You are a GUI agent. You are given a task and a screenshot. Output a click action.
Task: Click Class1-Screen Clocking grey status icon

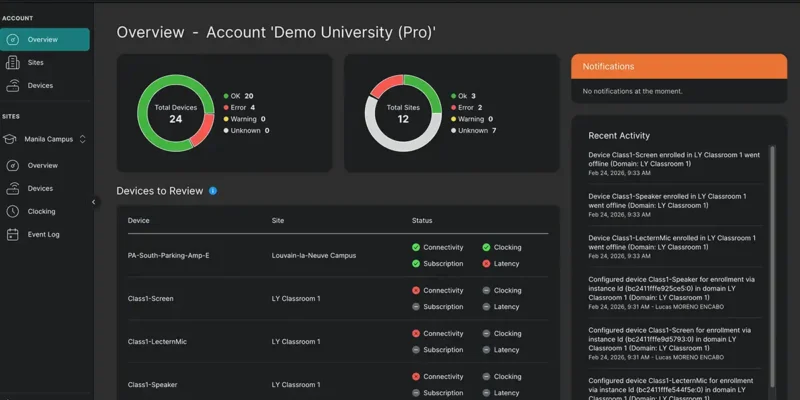point(486,290)
